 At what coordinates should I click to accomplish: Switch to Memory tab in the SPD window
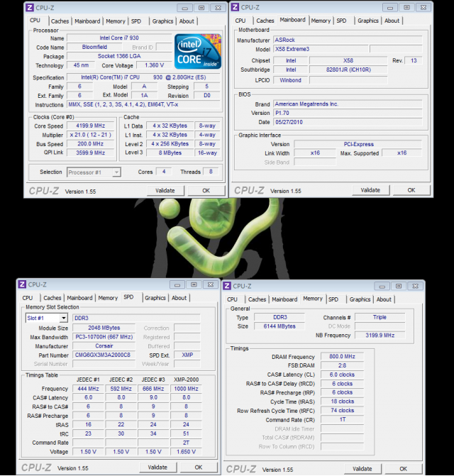pyautogui.click(x=108, y=298)
